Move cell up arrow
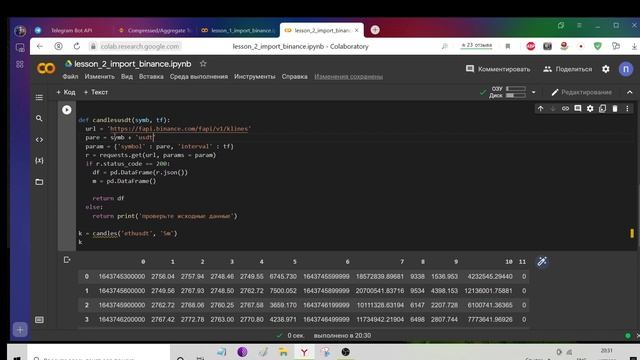Screen dimensions: 640x360 (x=540, y=109)
